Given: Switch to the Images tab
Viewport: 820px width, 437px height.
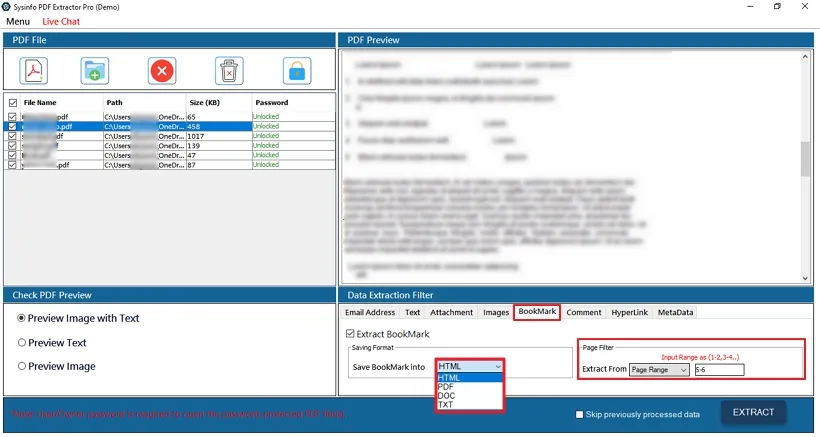Looking at the screenshot, I should point(496,312).
